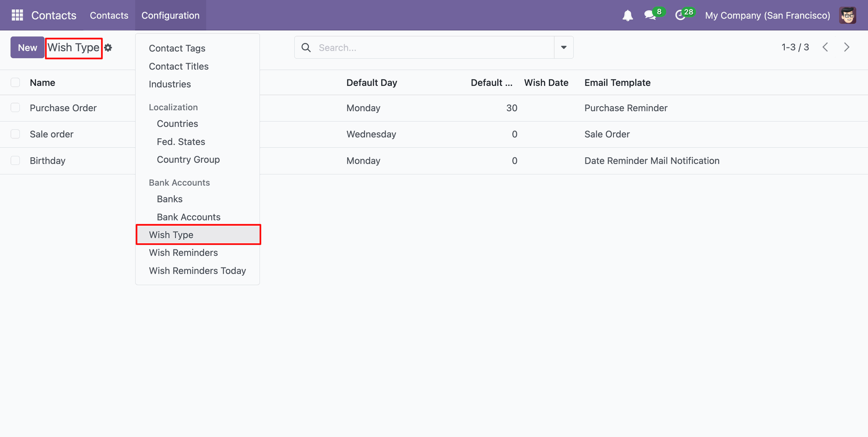
Task: Open the gear actions menu beside Wish Type
Action: (108, 47)
